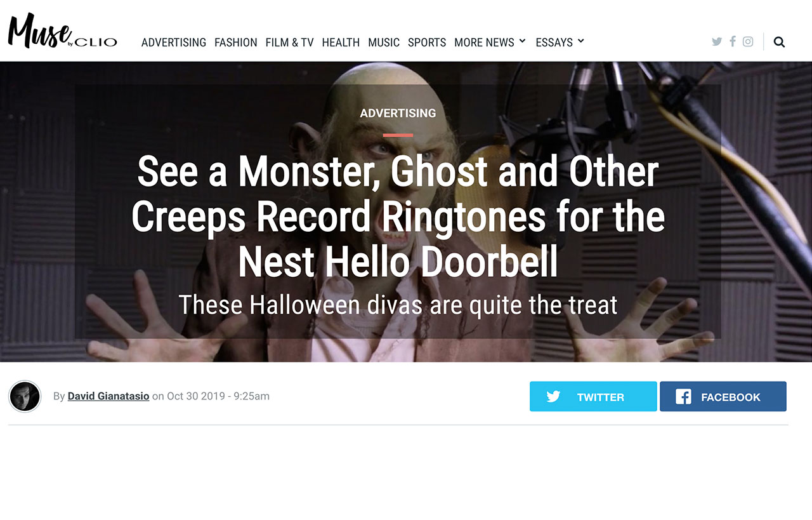Expand the More News dropdown arrow
812x520 pixels.
tap(522, 41)
